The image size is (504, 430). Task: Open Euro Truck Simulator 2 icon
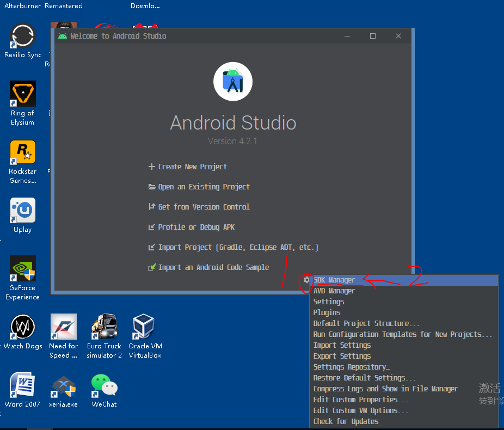point(104,336)
